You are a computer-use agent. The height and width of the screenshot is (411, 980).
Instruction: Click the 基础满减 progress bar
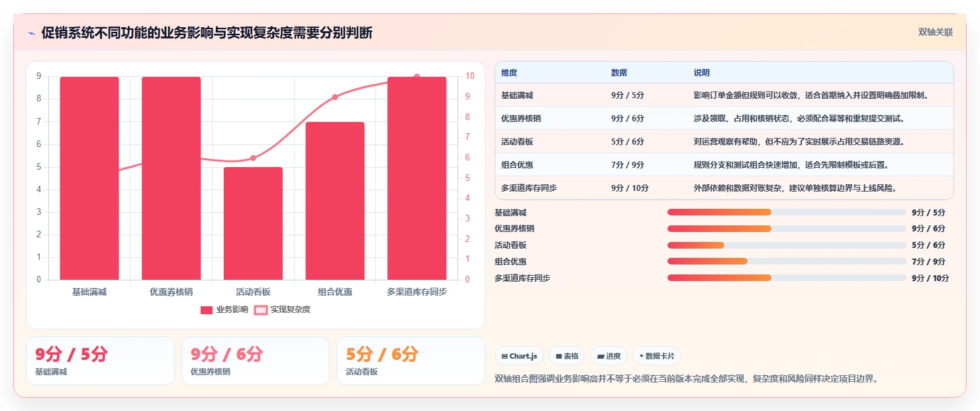[x=787, y=212]
